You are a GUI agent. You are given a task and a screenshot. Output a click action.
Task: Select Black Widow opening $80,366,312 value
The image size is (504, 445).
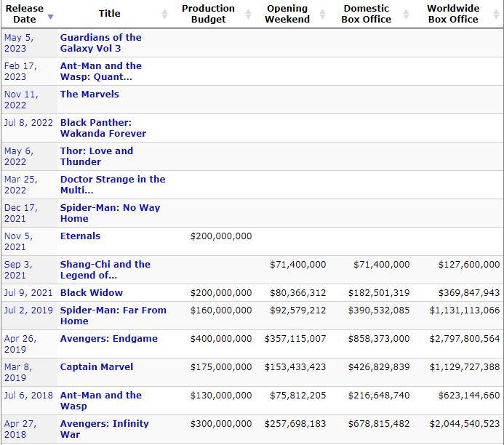pyautogui.click(x=298, y=293)
